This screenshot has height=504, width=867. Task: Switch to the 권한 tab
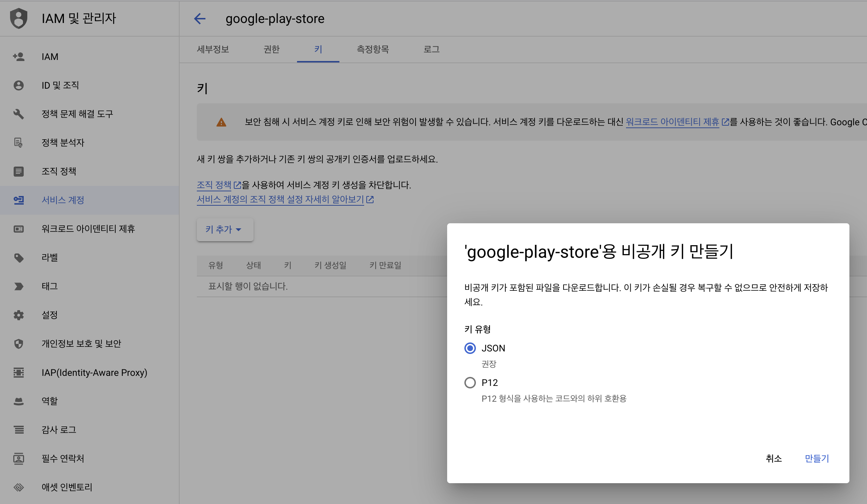click(272, 49)
